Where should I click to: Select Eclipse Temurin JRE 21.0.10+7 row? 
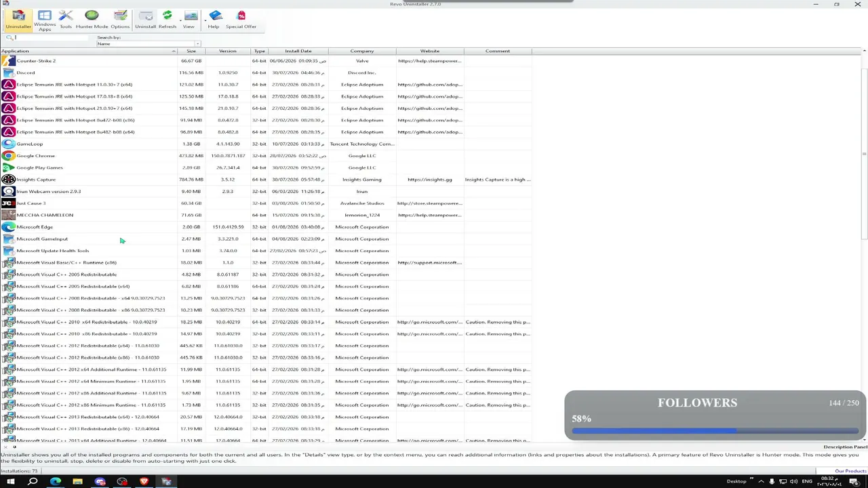[266, 108]
